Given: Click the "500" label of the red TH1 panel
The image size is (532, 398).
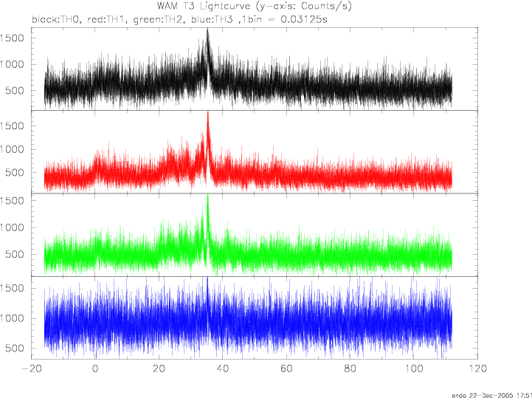Looking at the screenshot, I should [15, 173].
